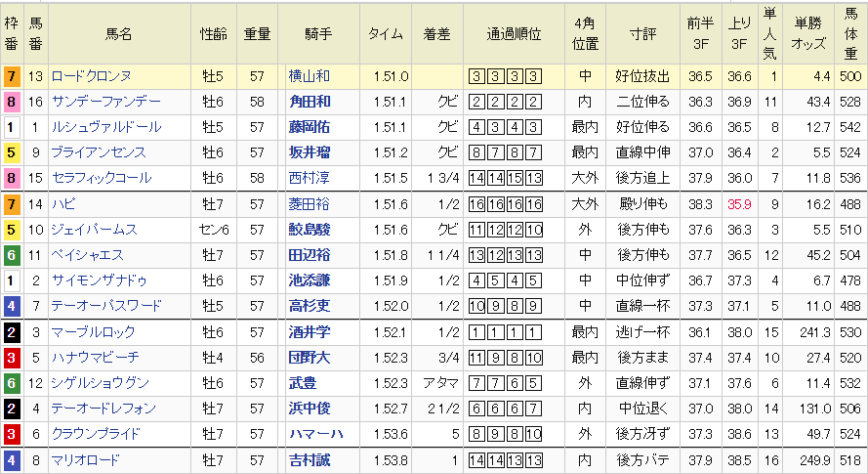Click the jockey link 坂井瑠

point(309,152)
